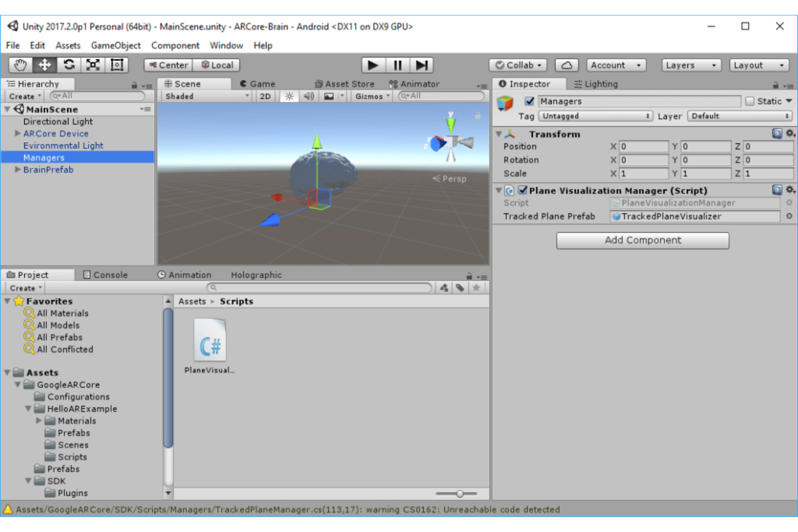Select the Rotate tool
Image resolution: width=798 pixels, height=532 pixels.
pyautogui.click(x=68, y=65)
